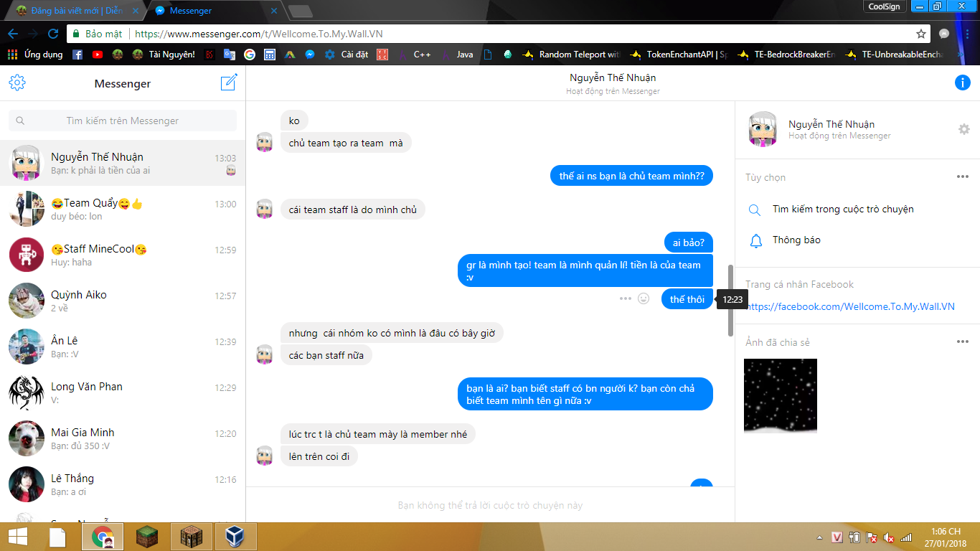Show hidden system tray icons arrow
The image size is (980, 551).
coord(819,537)
